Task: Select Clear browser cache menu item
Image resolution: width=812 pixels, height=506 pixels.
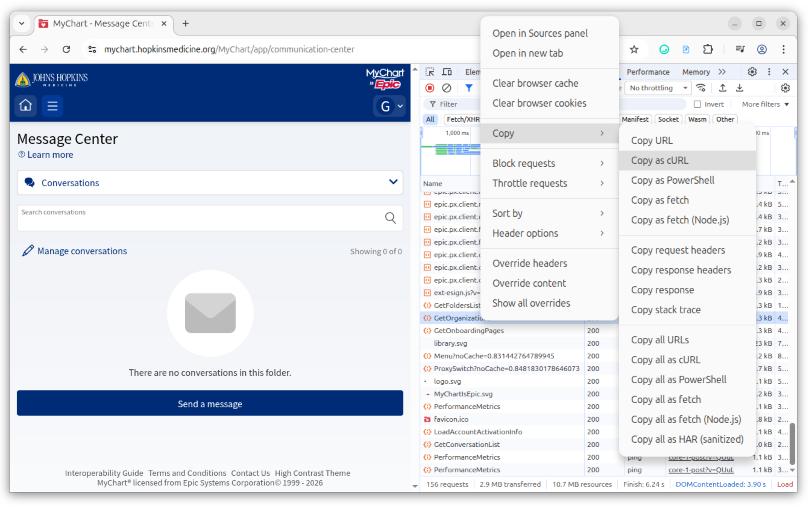Action: pos(535,83)
